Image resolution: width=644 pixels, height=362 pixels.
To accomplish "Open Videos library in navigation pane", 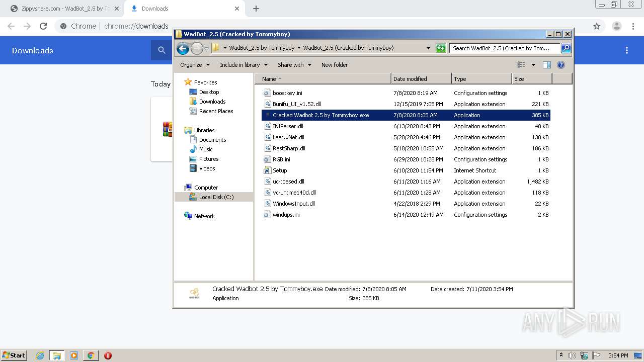I will click(x=202, y=168).
